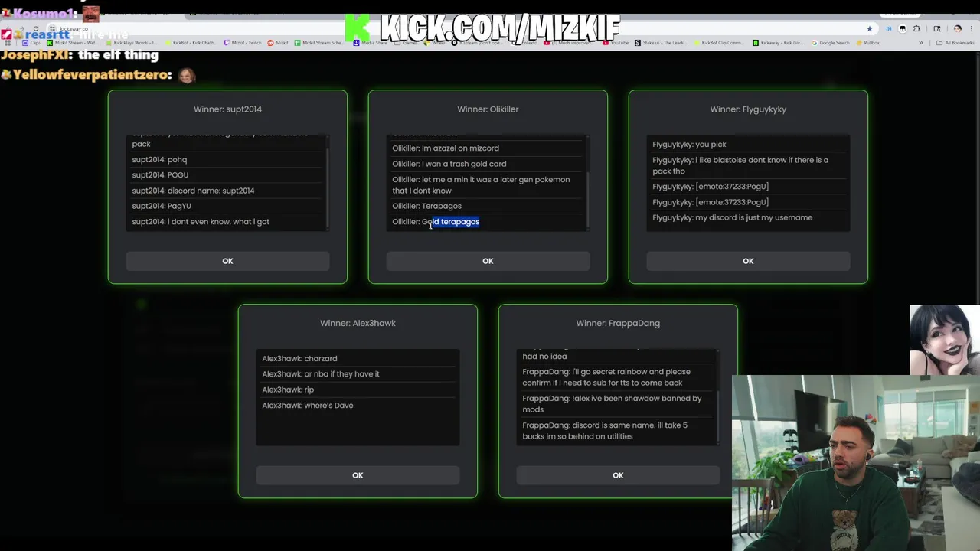Open the Stake.us bookmark
Viewport: 980px width, 551px height.
(x=660, y=43)
